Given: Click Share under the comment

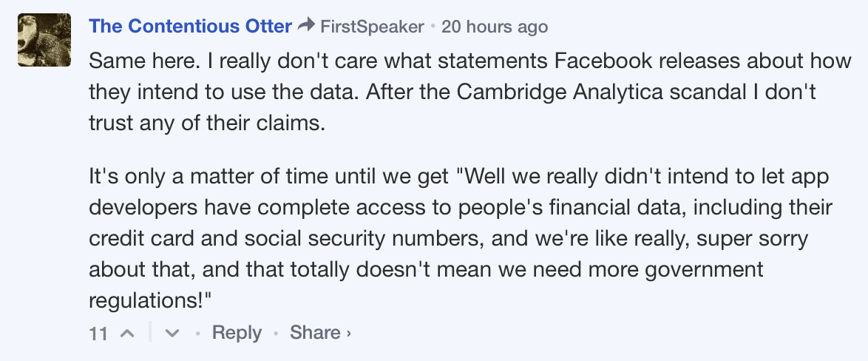Looking at the screenshot, I should [315, 333].
